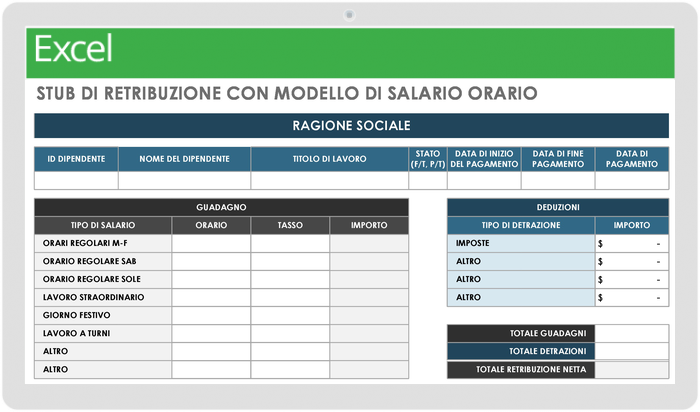Click the empty cell under TITOLO DI LAVORO
Viewport: 700px width, 412px height.
coord(329,180)
